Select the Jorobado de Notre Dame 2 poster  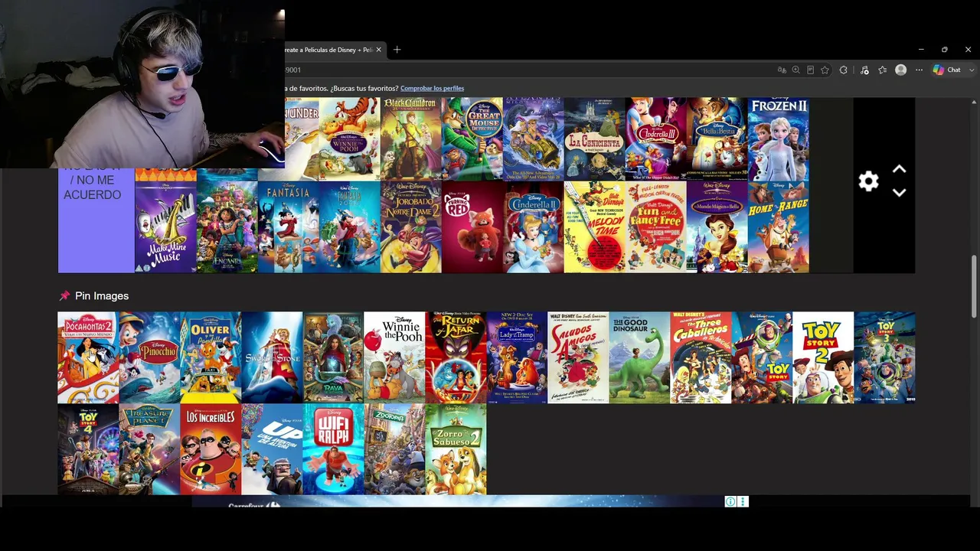pos(410,227)
